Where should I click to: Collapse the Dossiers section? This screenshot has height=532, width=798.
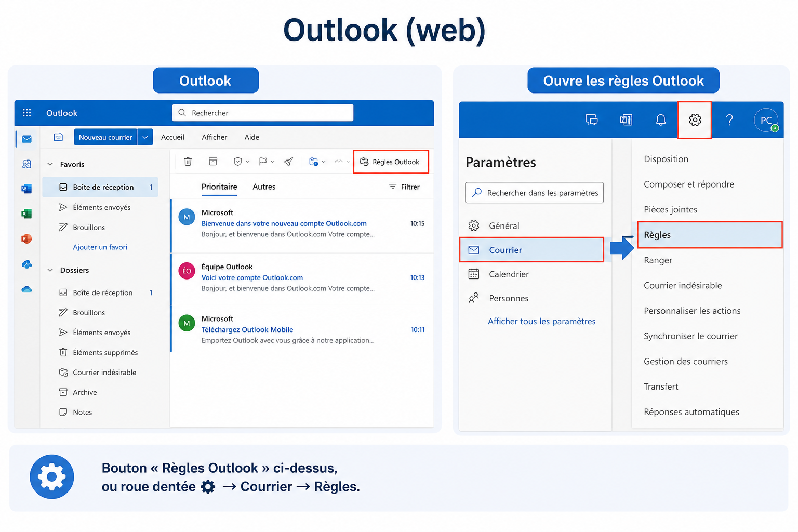pyautogui.click(x=50, y=270)
